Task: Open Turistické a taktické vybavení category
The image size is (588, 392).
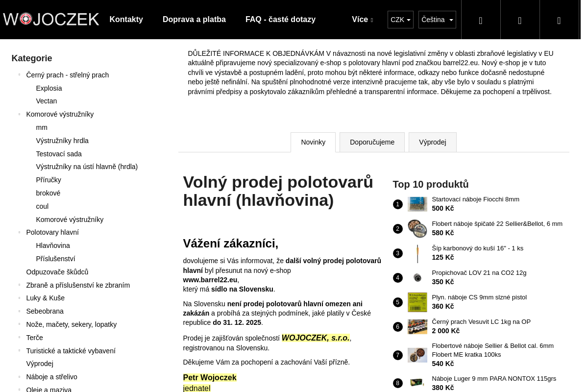Action: [x=71, y=351]
